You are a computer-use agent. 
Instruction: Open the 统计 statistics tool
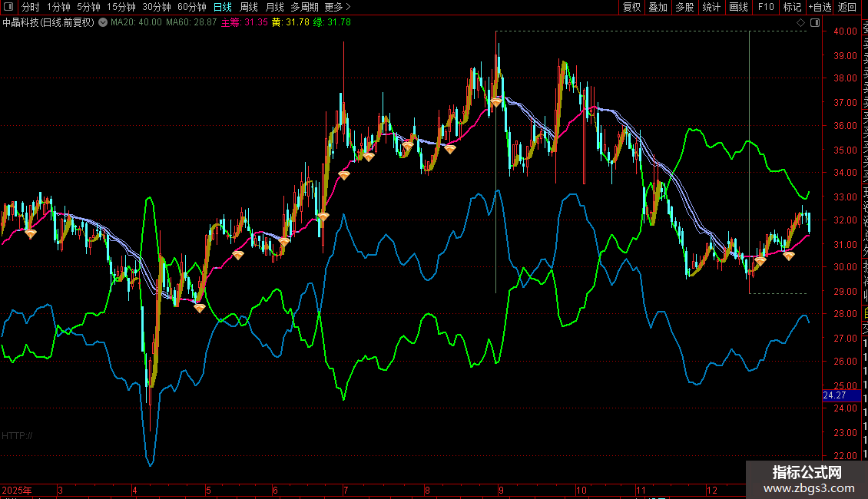coord(711,7)
